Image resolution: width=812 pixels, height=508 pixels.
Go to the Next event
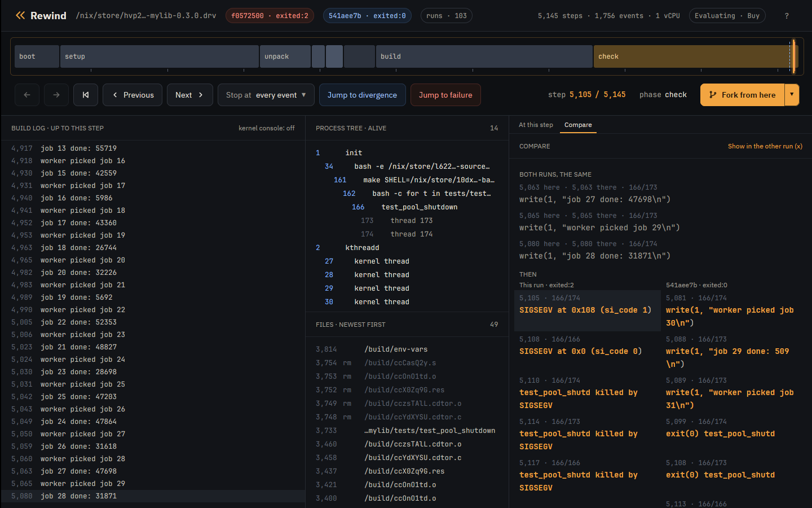click(x=189, y=95)
